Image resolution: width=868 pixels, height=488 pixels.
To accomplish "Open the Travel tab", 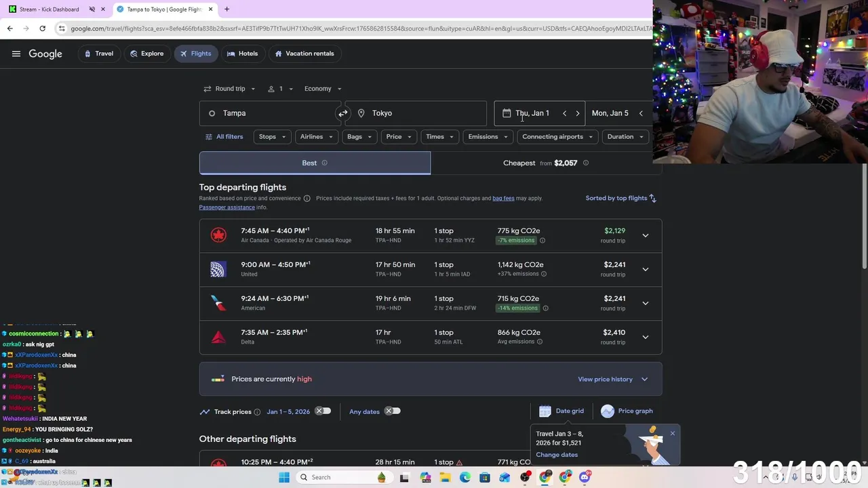I will 98,54.
